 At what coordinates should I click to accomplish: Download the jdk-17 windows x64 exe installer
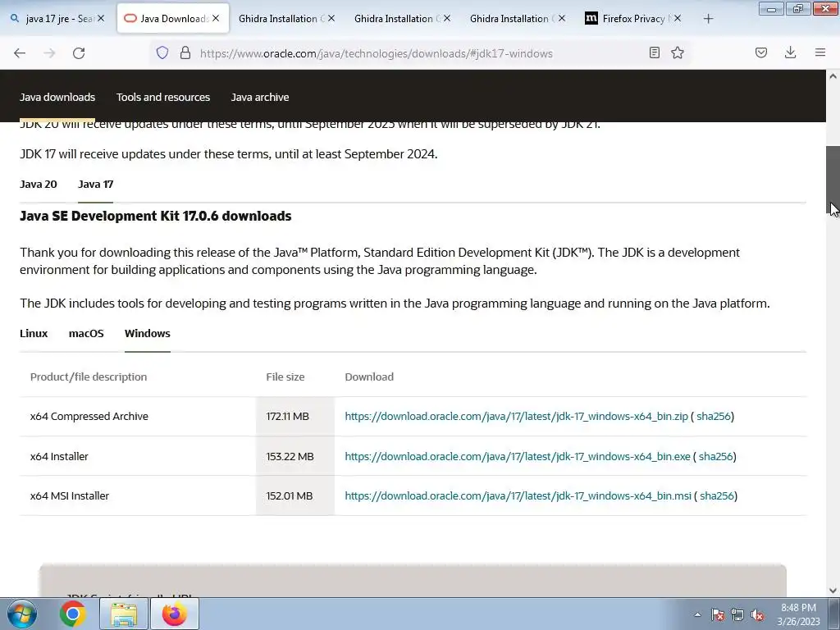(x=518, y=456)
